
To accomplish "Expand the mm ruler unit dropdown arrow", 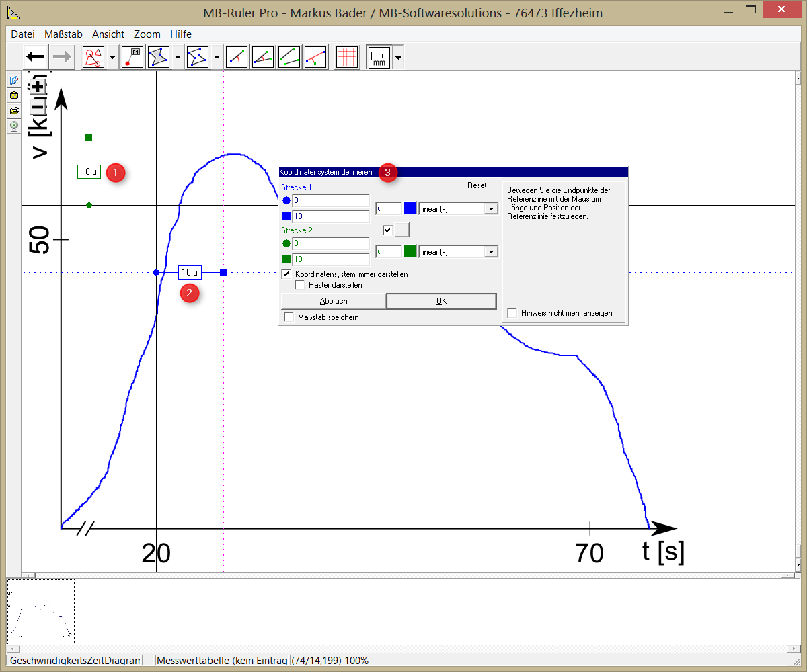I will click(x=399, y=58).
